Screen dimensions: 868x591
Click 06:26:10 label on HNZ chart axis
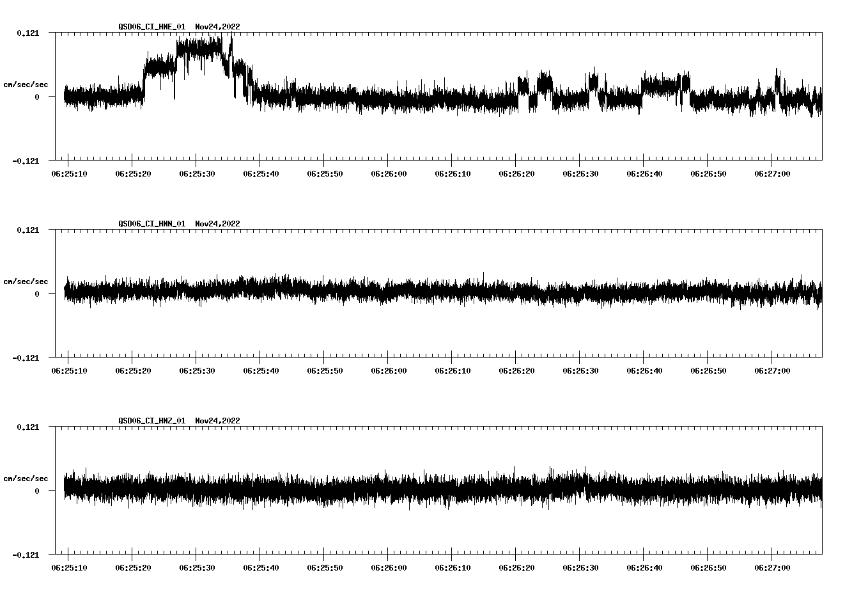[x=453, y=567]
